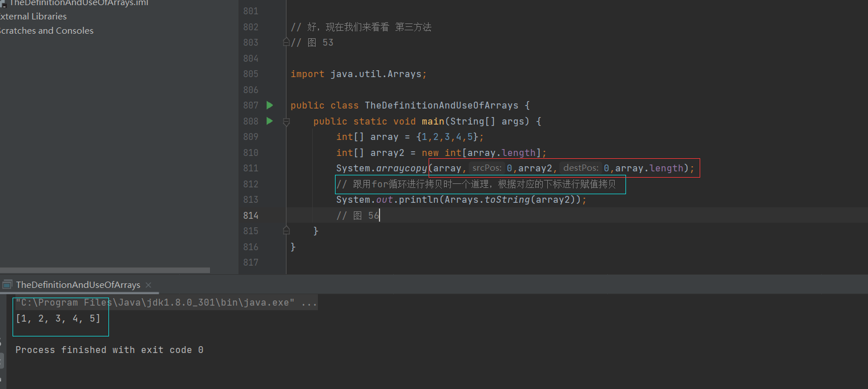Click the arraycopy method call

pyautogui.click(x=402, y=168)
